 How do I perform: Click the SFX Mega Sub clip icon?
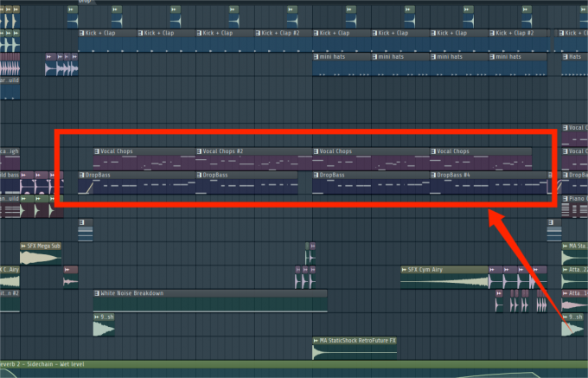pos(24,247)
